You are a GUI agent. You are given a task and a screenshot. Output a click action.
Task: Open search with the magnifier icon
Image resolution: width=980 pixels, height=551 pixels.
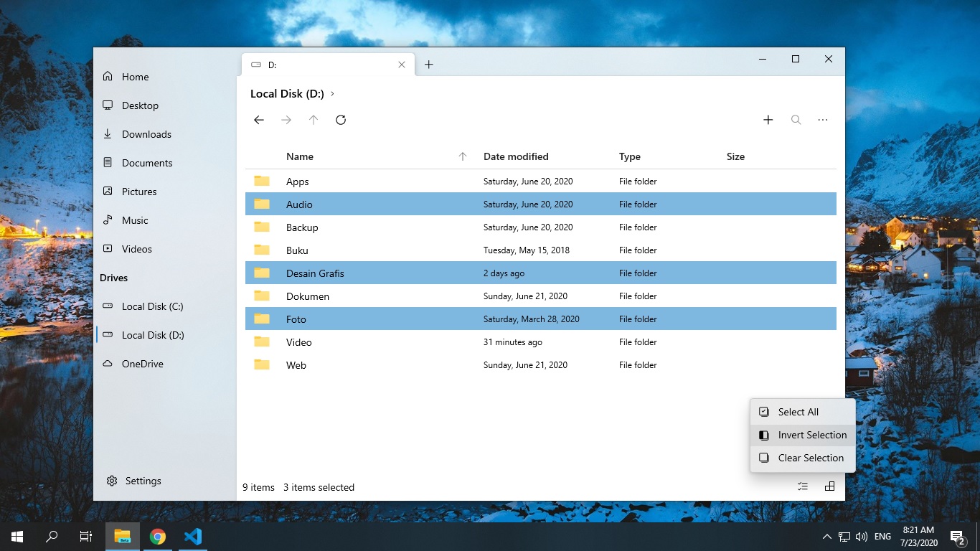pyautogui.click(x=796, y=120)
